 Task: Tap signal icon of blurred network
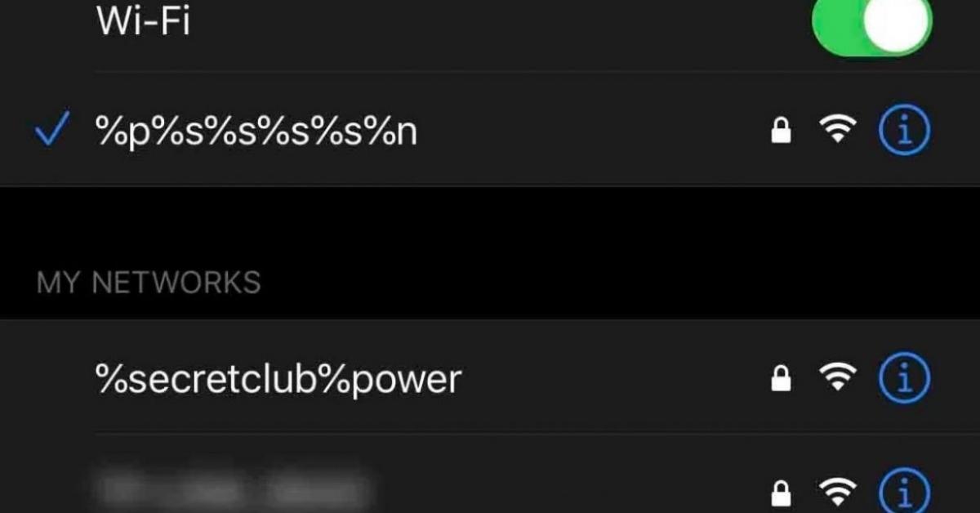coord(838,493)
